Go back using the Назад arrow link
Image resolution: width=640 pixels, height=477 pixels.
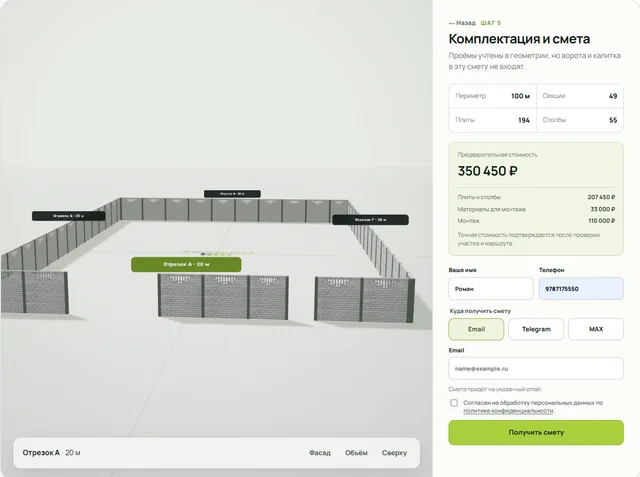[x=462, y=23]
